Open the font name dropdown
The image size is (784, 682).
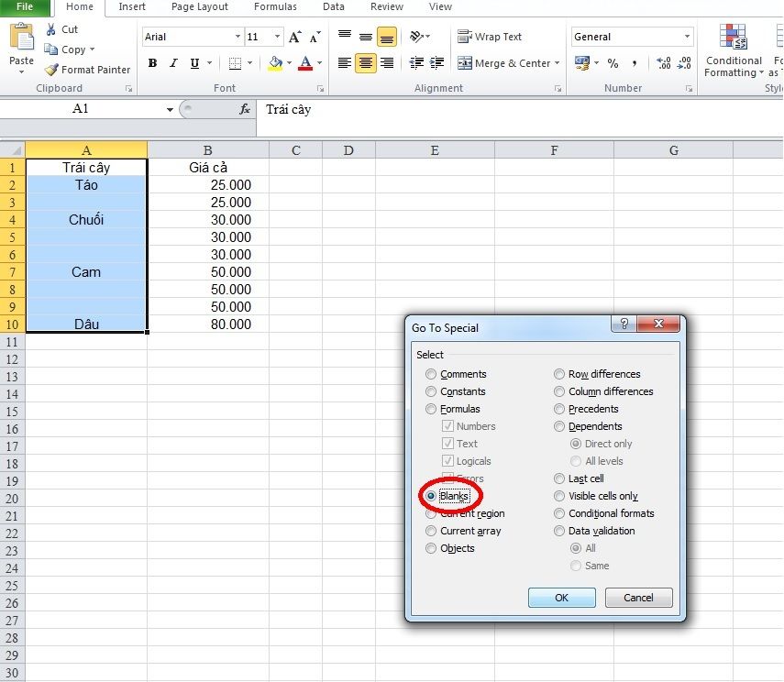[237, 37]
